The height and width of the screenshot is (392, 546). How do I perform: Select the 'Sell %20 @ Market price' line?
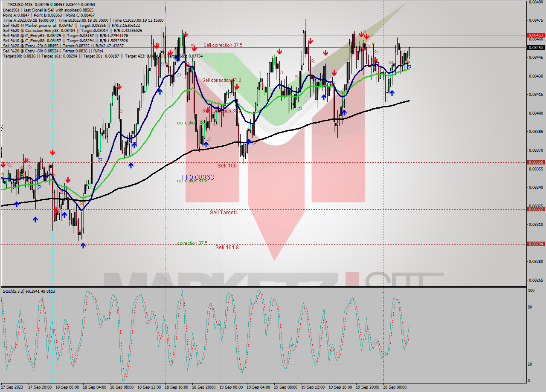point(71,25)
